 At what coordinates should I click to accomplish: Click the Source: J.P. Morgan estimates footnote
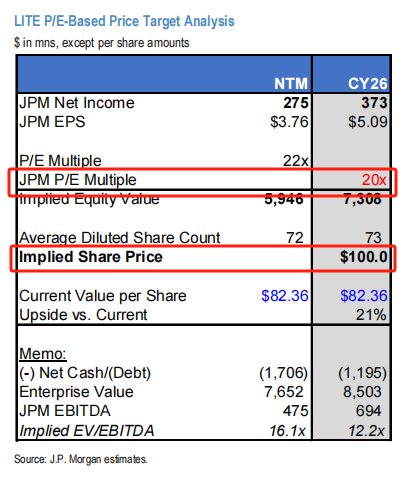tap(81, 459)
